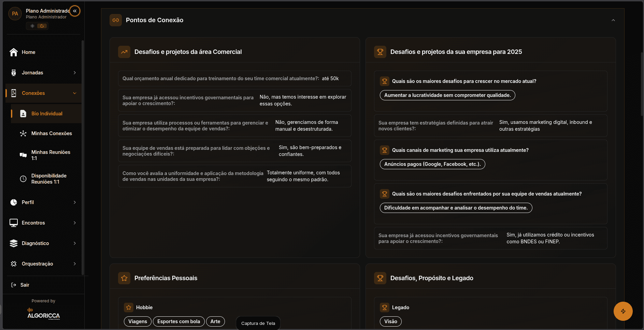Open Home menu item

(43, 52)
